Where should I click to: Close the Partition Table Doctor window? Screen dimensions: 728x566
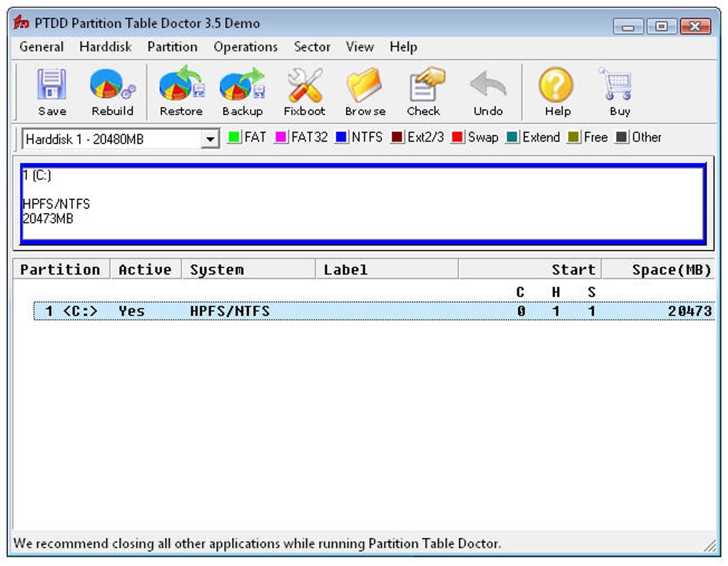[695, 26]
